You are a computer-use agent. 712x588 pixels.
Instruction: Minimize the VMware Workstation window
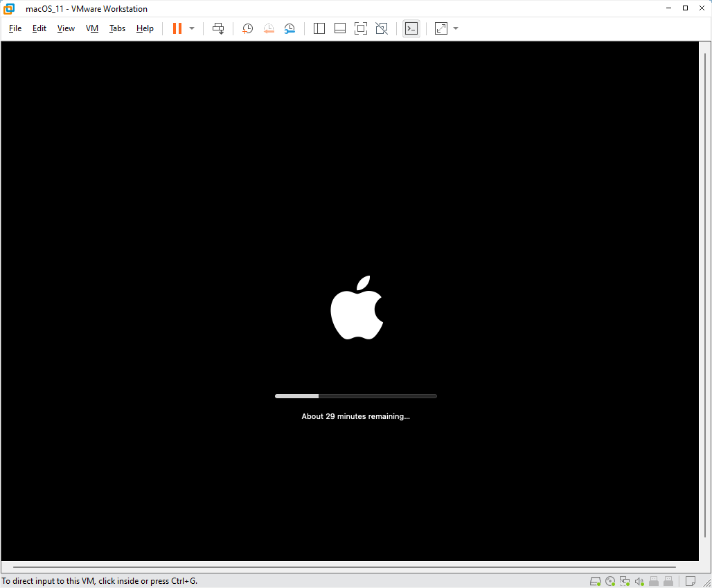click(x=668, y=8)
